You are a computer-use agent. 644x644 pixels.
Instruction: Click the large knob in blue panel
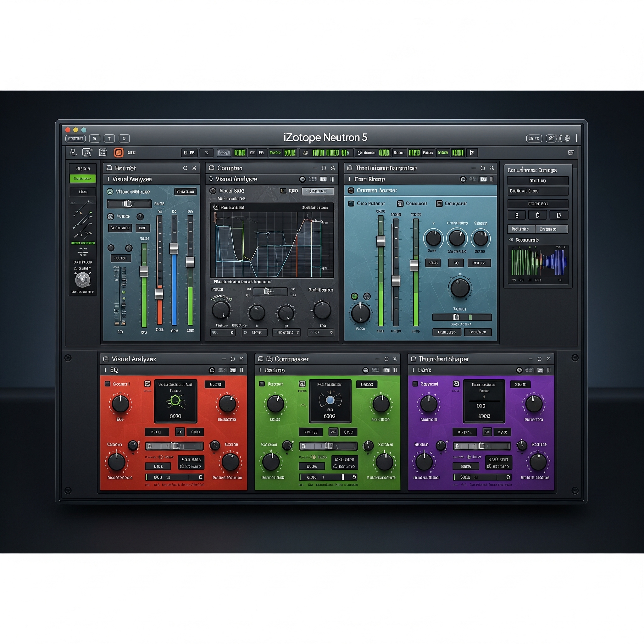(x=460, y=288)
